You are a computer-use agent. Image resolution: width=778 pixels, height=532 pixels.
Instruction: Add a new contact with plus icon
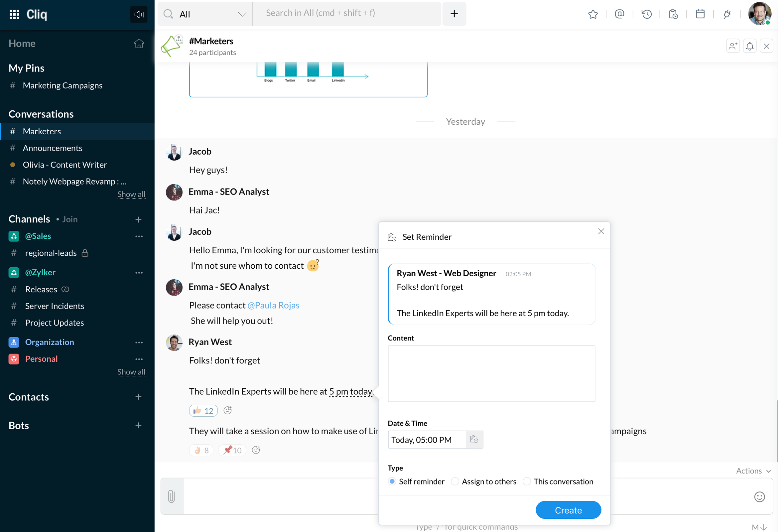(138, 397)
